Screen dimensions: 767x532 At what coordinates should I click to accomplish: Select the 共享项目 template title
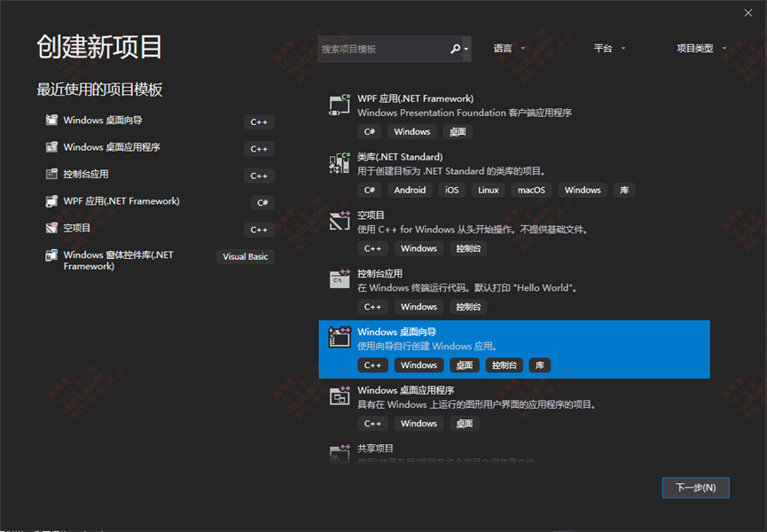click(x=375, y=449)
